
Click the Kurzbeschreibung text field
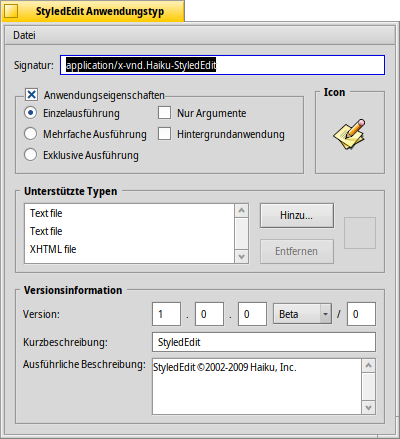coord(264,342)
